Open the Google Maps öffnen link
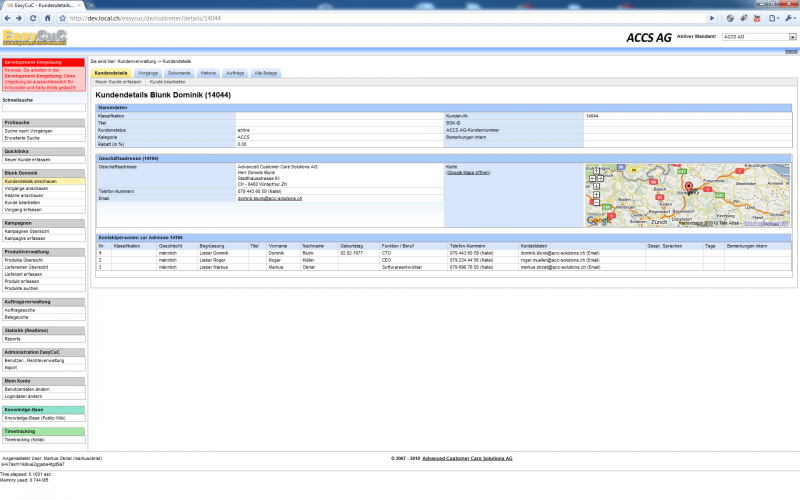800x500 pixels. tap(468, 173)
